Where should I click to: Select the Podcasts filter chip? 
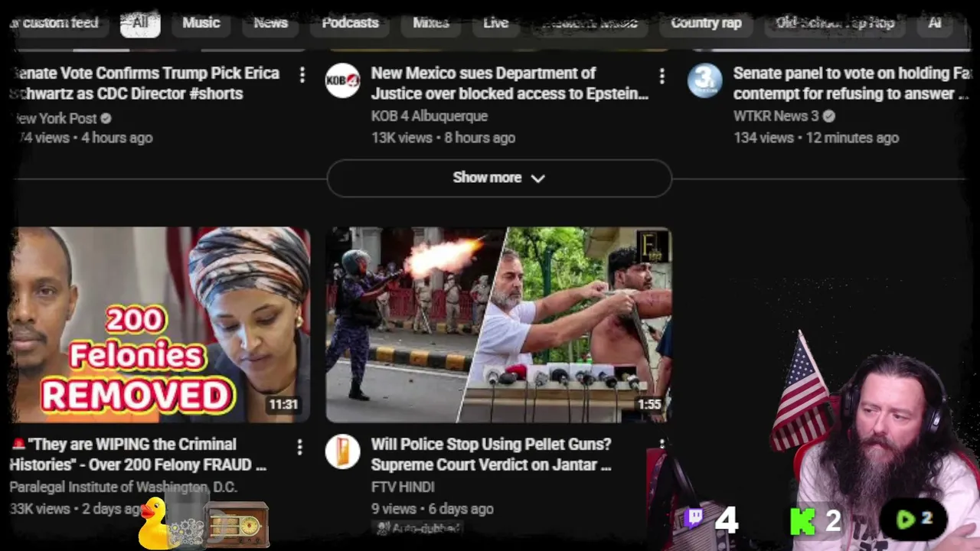click(351, 23)
